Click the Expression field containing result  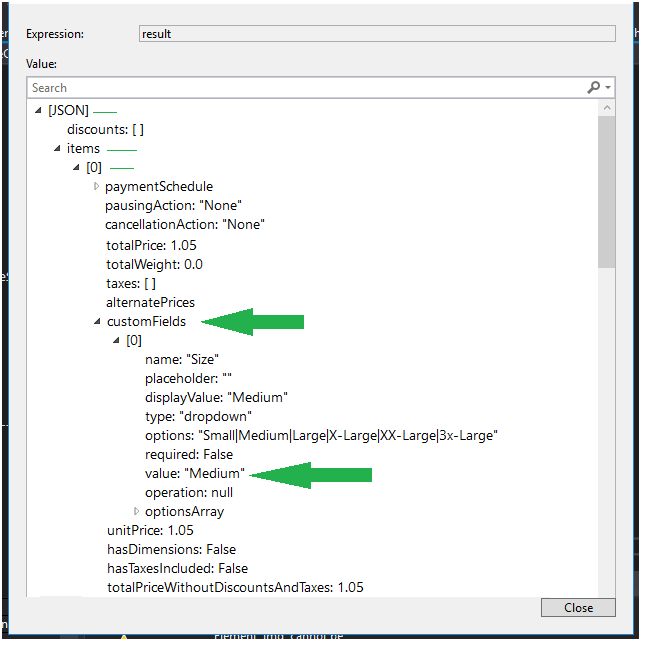[x=377, y=34]
